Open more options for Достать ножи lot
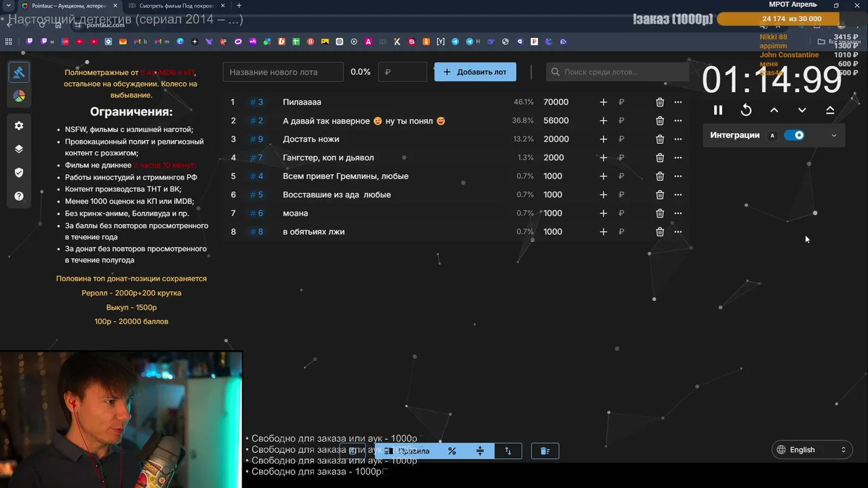Viewport: 868px width, 488px height. click(x=678, y=139)
